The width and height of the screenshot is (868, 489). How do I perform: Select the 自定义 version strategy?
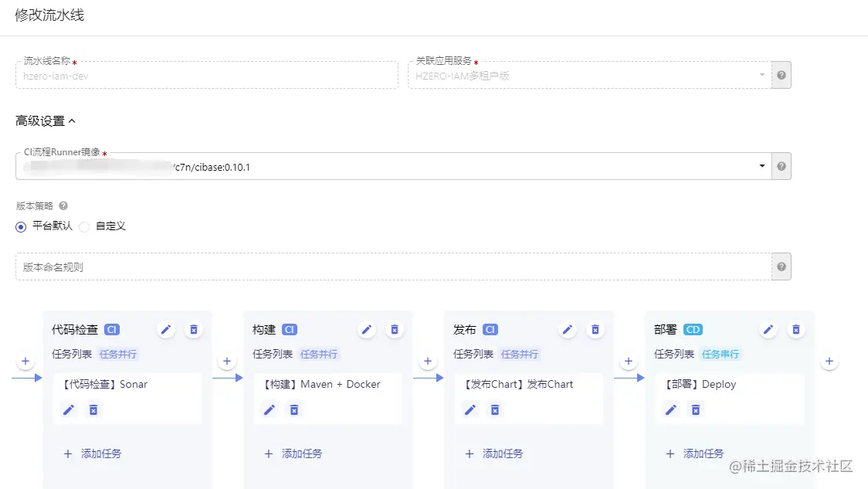point(84,226)
